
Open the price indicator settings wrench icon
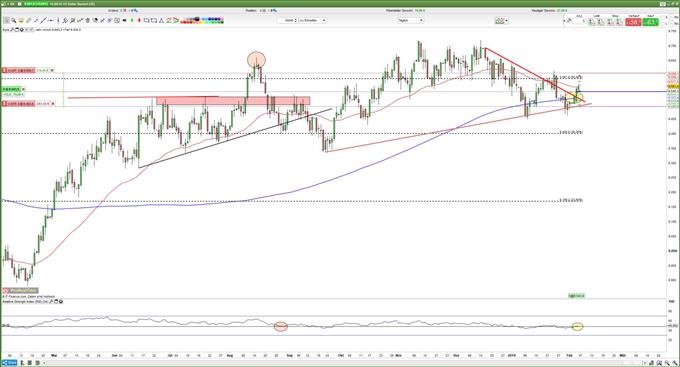(13, 29)
